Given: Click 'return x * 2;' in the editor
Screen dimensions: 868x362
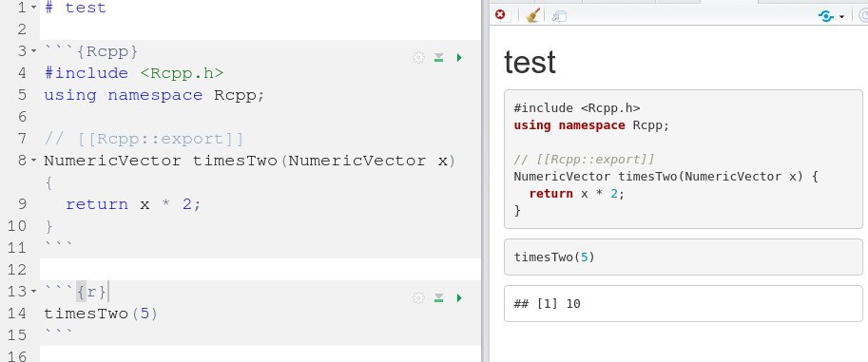Looking at the screenshot, I should pos(133,204).
